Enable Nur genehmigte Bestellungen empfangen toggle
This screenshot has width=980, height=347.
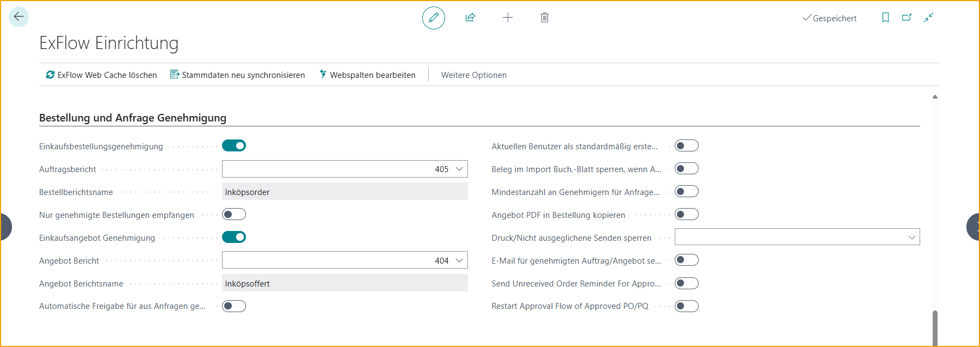234,215
